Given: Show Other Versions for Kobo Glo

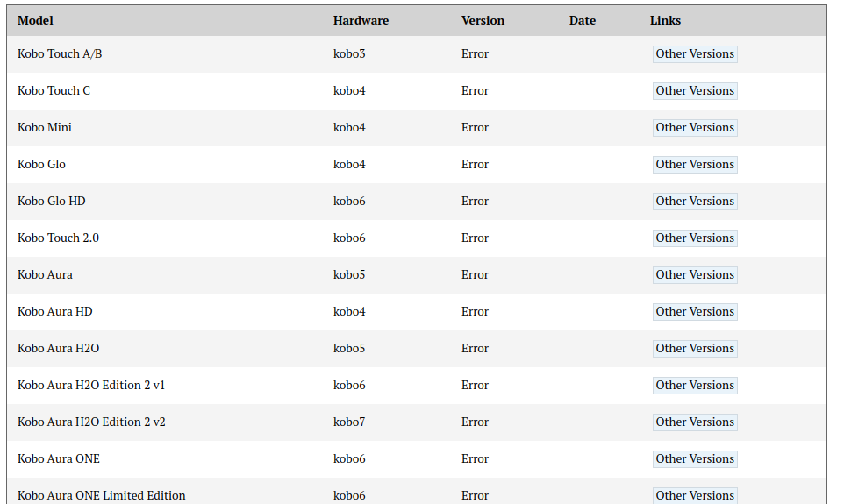Looking at the screenshot, I should [695, 165].
